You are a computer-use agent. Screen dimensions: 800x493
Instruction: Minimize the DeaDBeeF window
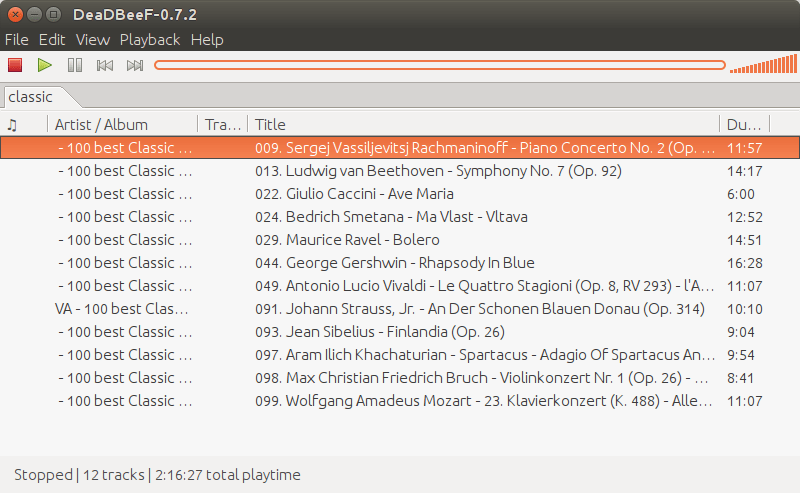click(x=34, y=14)
